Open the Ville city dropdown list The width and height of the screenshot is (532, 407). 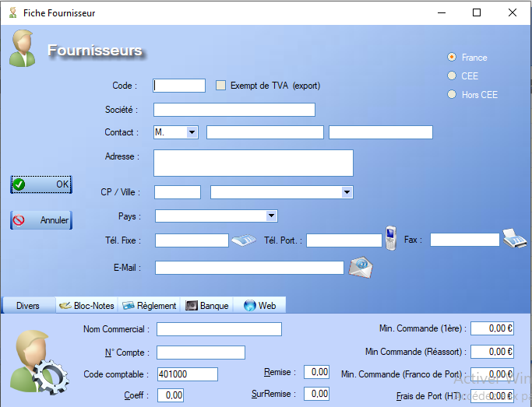[x=347, y=192]
